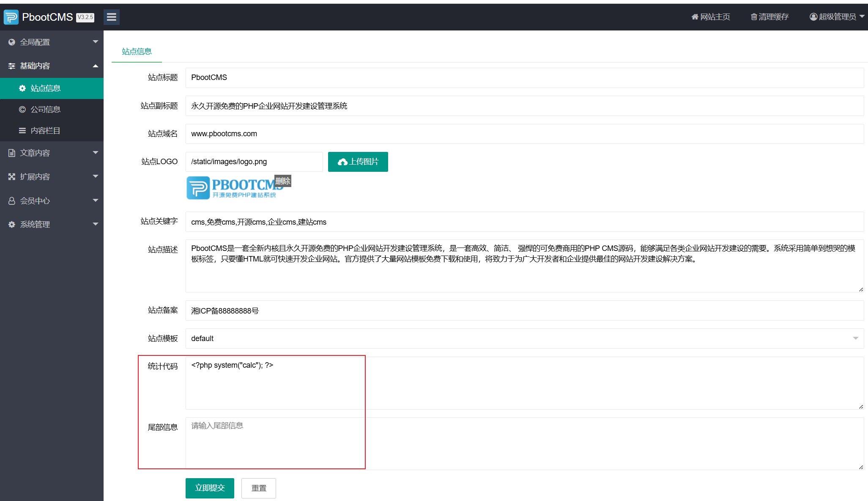Click the user avatar icon for 超级管理员

(x=813, y=17)
